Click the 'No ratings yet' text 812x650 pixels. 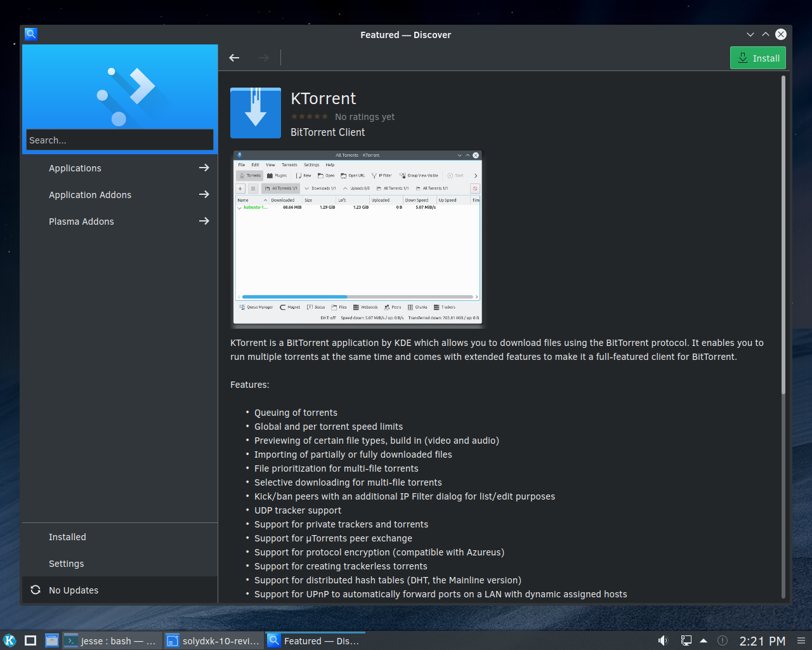[x=365, y=117]
